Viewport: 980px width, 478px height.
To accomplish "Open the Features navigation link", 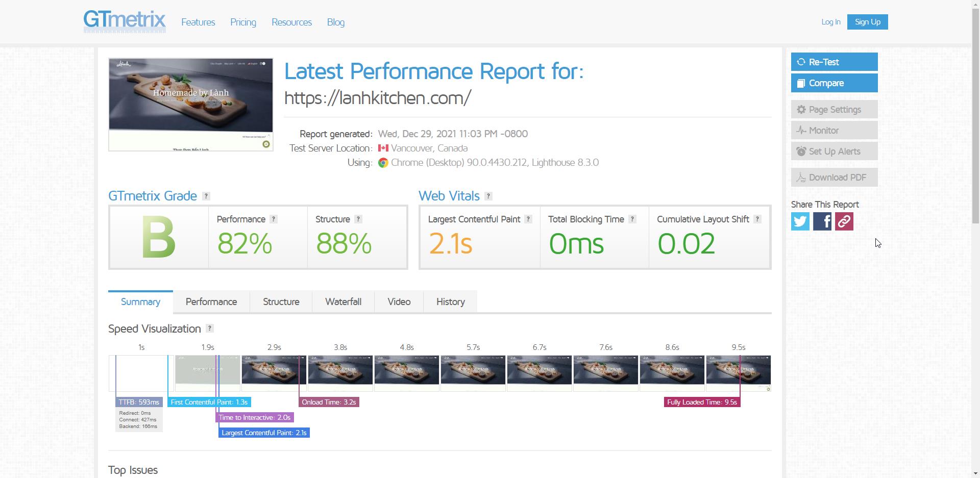I will [x=198, y=22].
